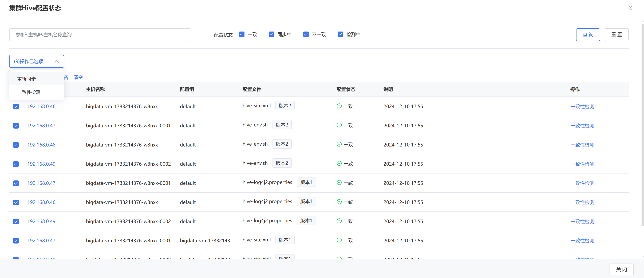Toggle the 一致 status filter checkbox
Viewport: 644px width, 278px height.
242,34
